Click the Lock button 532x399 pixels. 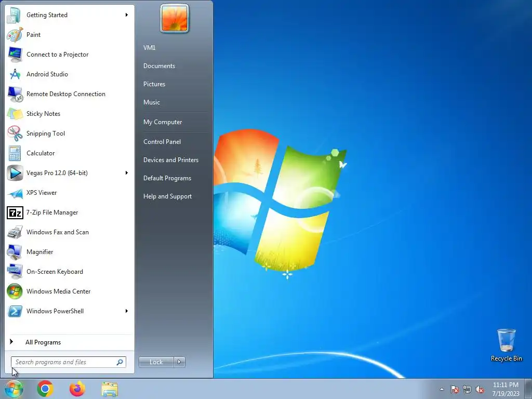click(x=156, y=362)
